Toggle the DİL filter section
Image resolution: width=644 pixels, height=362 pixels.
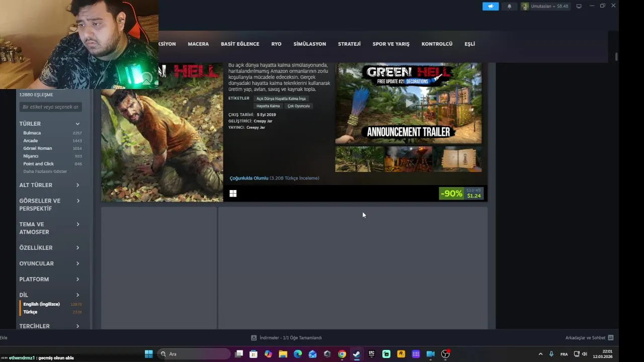50,295
